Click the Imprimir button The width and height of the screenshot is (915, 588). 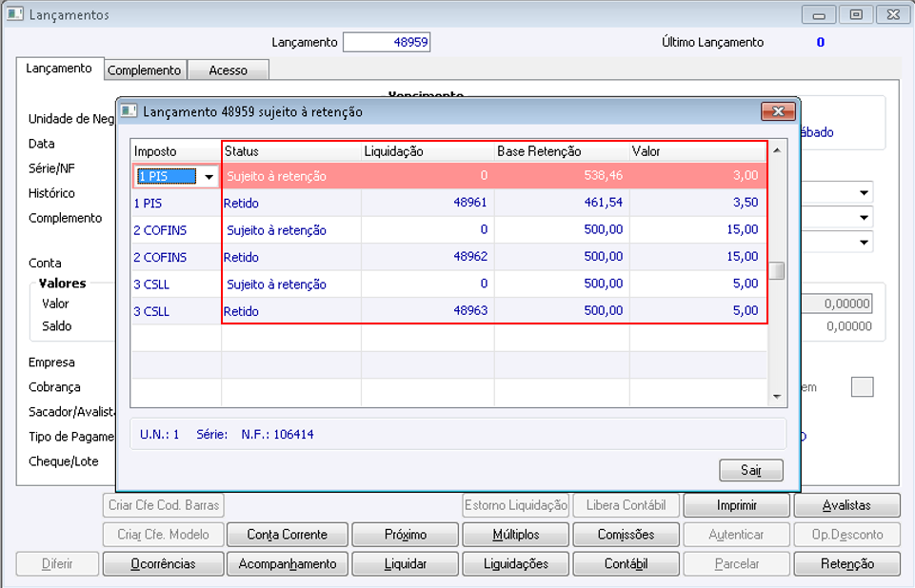pyautogui.click(x=736, y=506)
